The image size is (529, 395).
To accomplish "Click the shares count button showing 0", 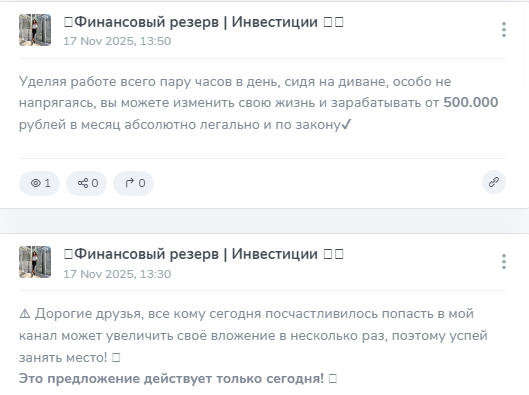I will 86,183.
